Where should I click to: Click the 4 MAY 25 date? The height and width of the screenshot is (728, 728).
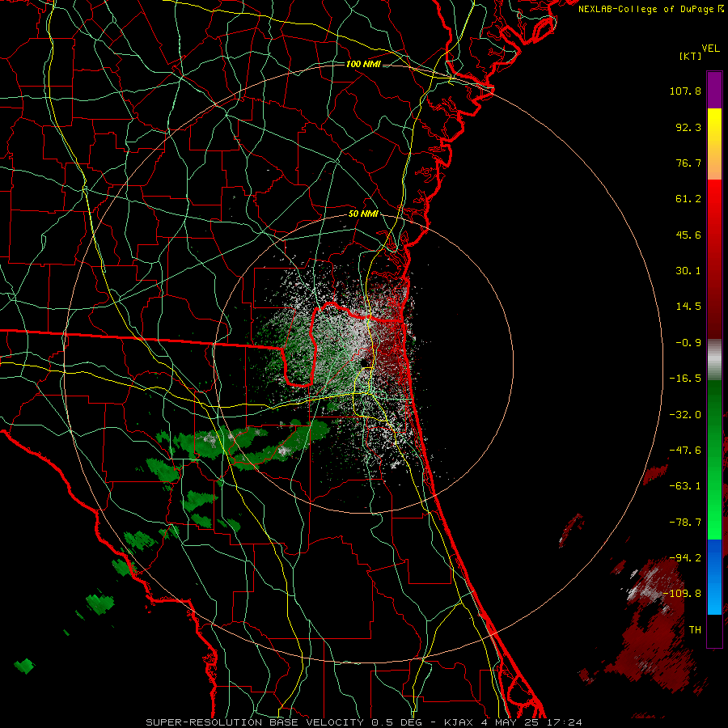coord(510,722)
